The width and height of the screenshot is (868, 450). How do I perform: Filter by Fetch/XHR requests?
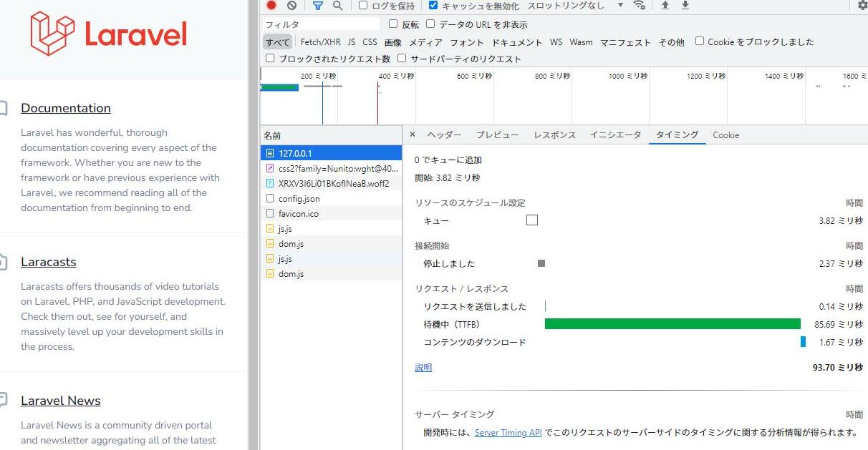321,42
